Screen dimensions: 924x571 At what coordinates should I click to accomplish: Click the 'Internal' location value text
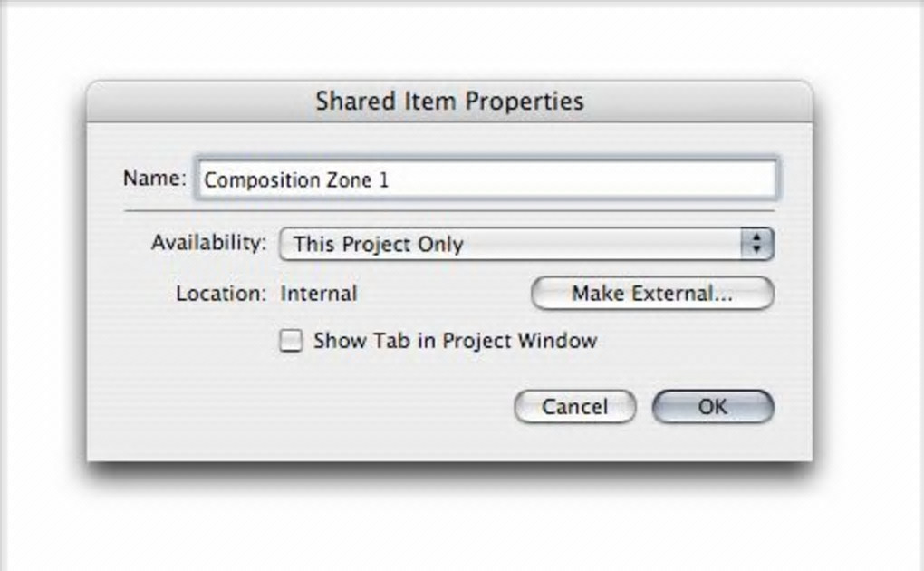(319, 294)
